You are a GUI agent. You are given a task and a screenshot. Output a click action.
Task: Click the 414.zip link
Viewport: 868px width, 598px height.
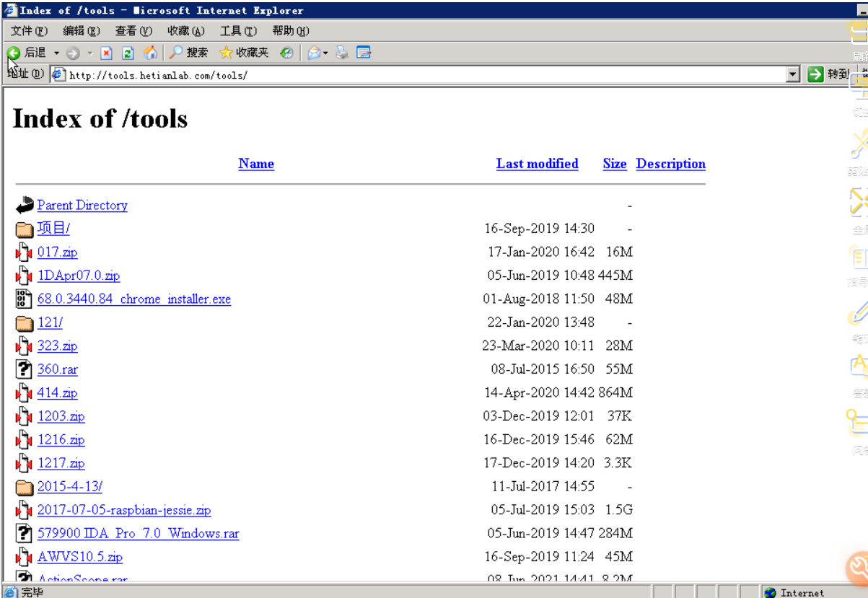click(x=58, y=393)
